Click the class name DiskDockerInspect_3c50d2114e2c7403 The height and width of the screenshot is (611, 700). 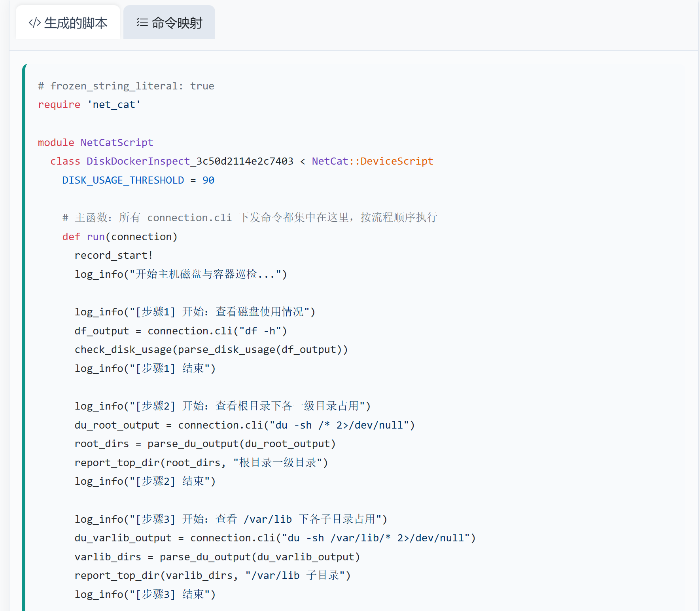click(190, 161)
